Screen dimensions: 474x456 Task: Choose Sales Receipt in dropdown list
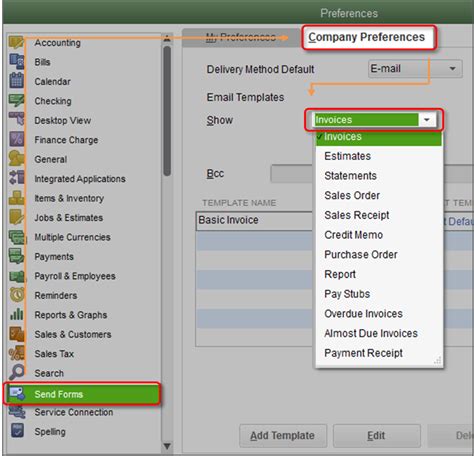[379, 215]
